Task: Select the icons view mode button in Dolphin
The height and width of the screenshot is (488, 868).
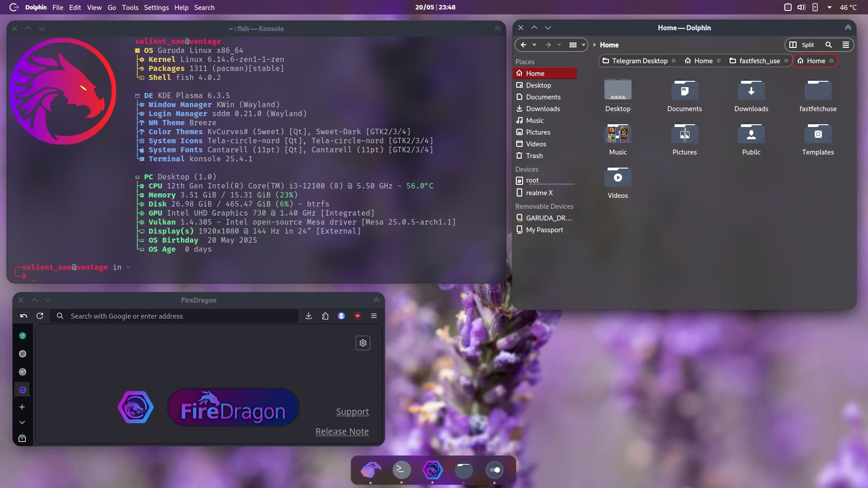Action: coord(573,45)
